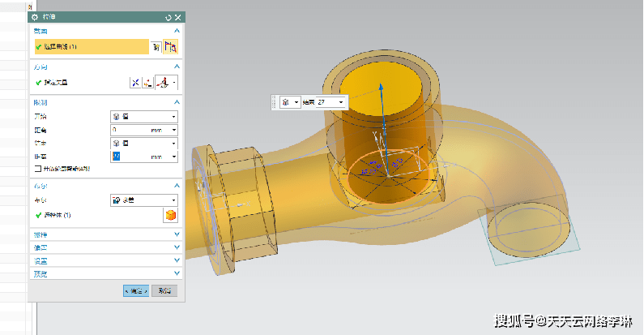Click the start 距离 field showing 0
The image size is (644, 335).
[x=130, y=130]
